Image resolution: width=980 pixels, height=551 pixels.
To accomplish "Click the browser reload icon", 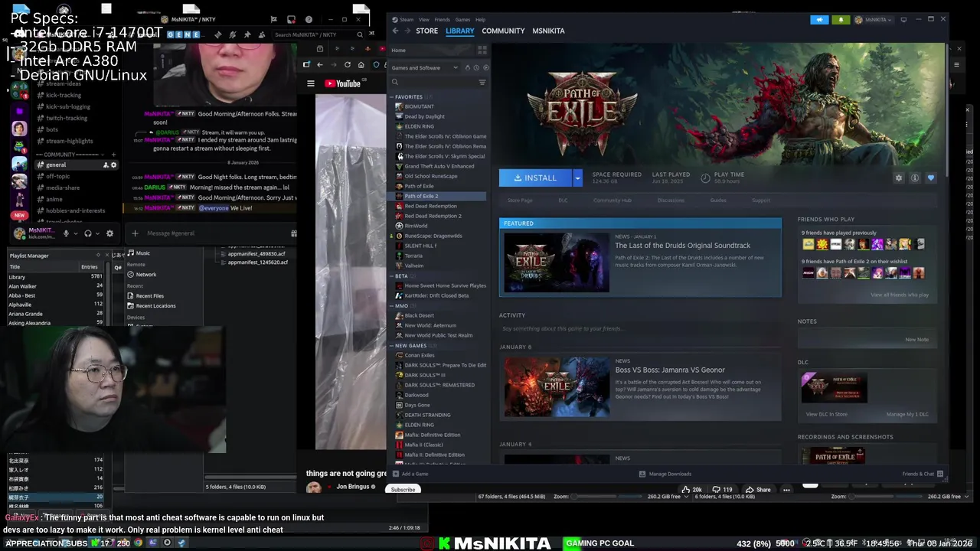I will pos(348,65).
